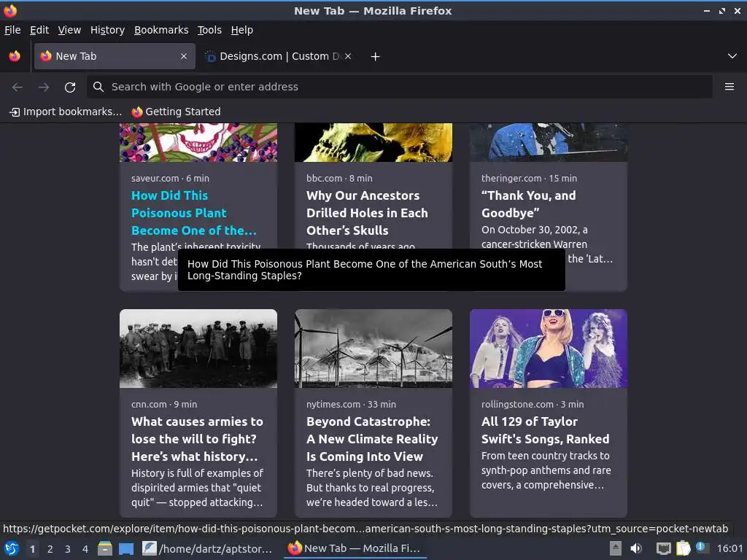
Task: Click the blue show desktop taskbar icon
Action: [x=126, y=549]
